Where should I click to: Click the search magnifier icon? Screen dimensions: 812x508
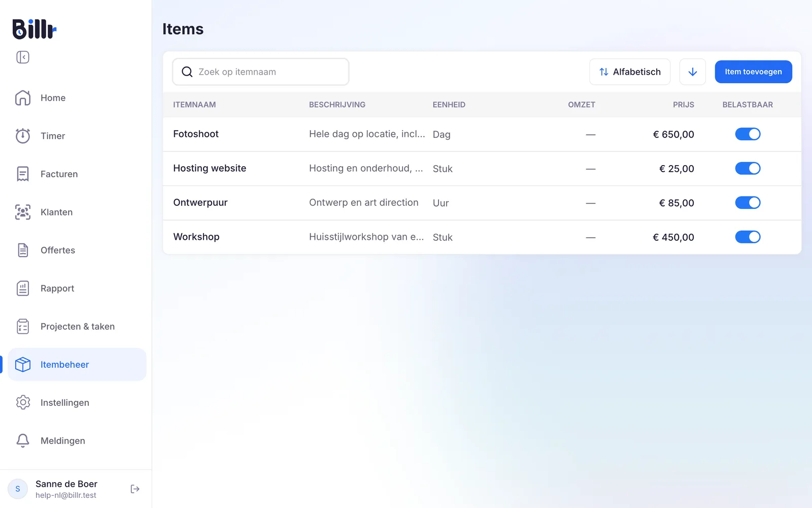[x=187, y=72]
